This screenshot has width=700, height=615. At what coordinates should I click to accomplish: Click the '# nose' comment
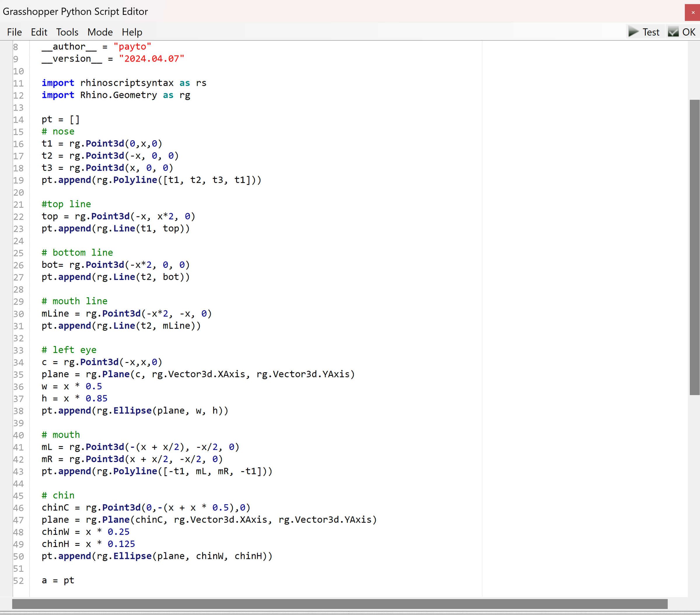click(58, 131)
